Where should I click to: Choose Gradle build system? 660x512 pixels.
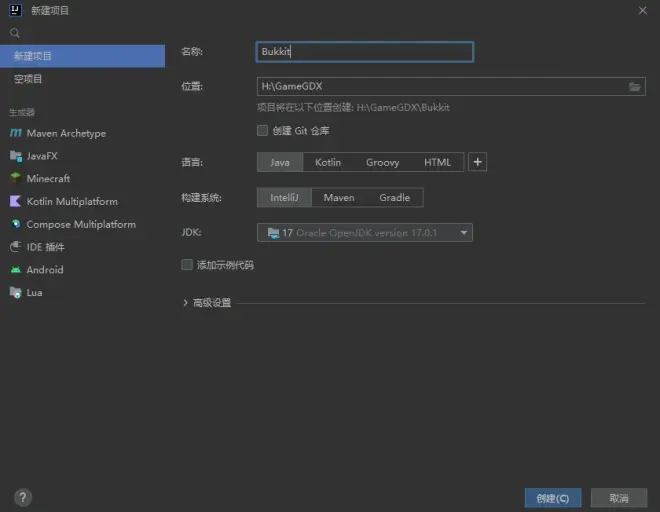click(x=394, y=197)
